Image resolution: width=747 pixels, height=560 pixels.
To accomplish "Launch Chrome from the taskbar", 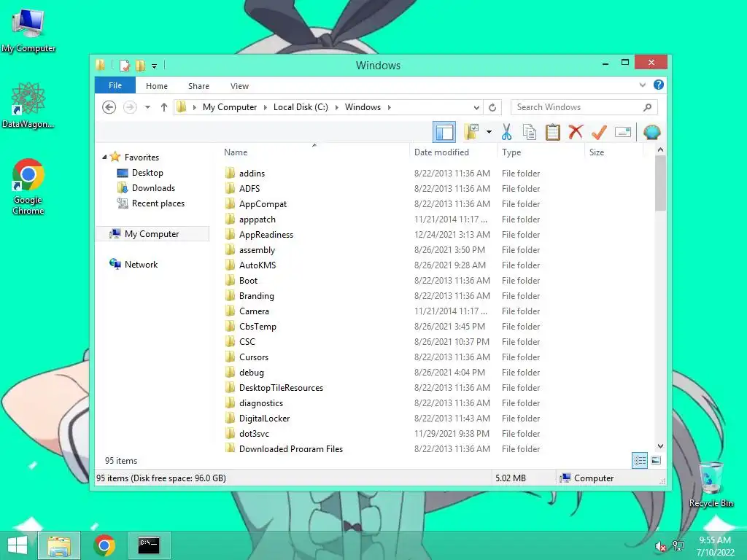I will pos(104,545).
